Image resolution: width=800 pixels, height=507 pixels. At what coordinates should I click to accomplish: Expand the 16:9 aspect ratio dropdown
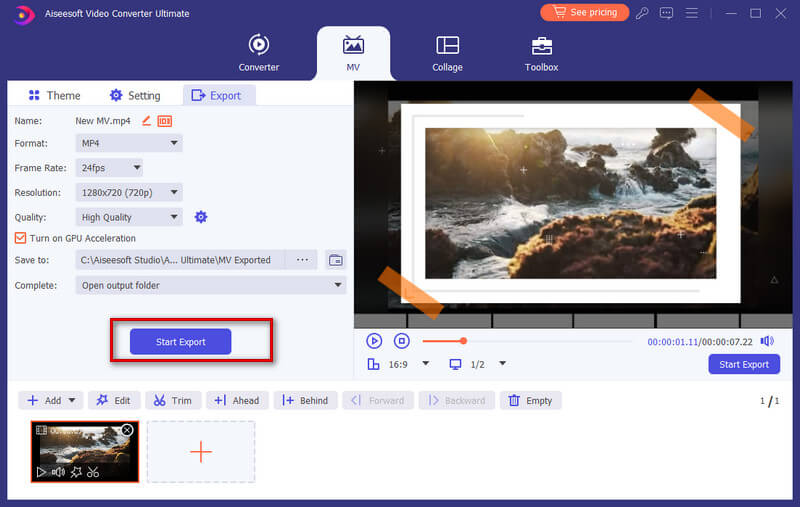[426, 364]
